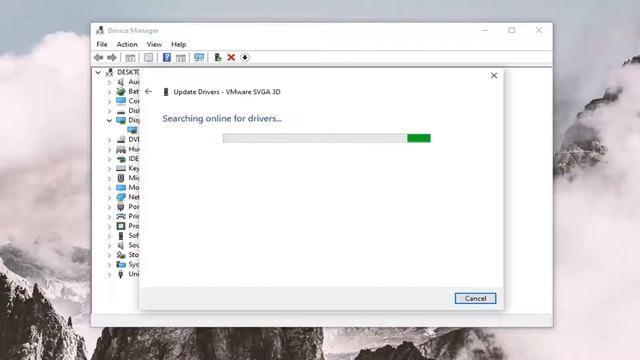Cancel the driver search
Screen dimensions: 640x360
476,298
